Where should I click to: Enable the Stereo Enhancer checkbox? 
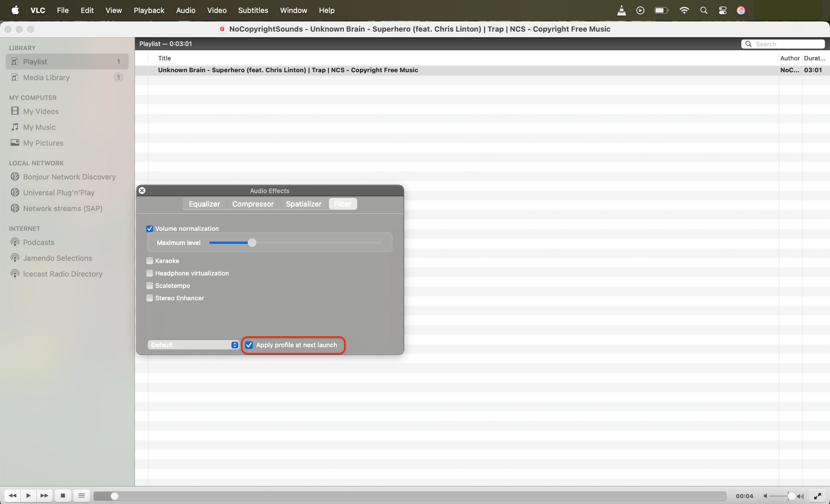point(150,298)
